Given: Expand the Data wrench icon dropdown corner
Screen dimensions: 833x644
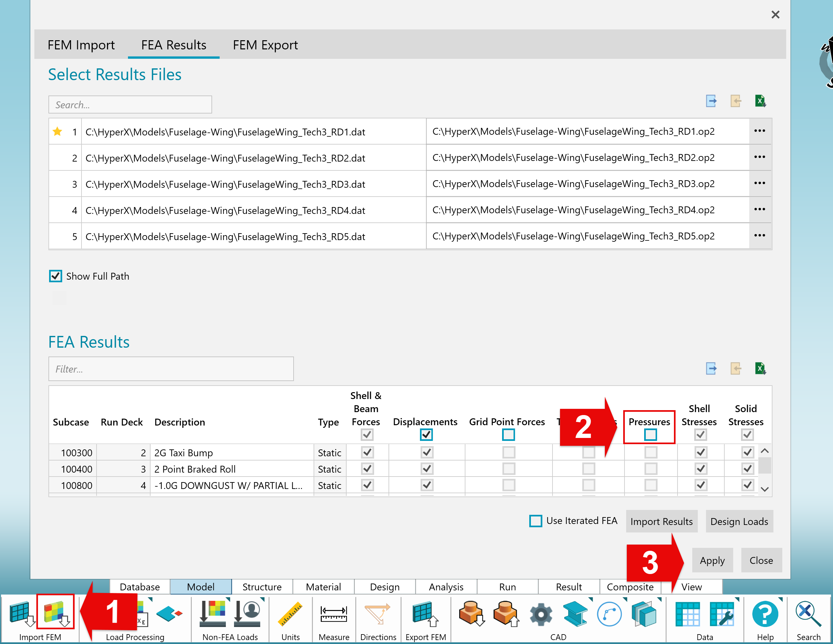Looking at the screenshot, I should (737, 600).
